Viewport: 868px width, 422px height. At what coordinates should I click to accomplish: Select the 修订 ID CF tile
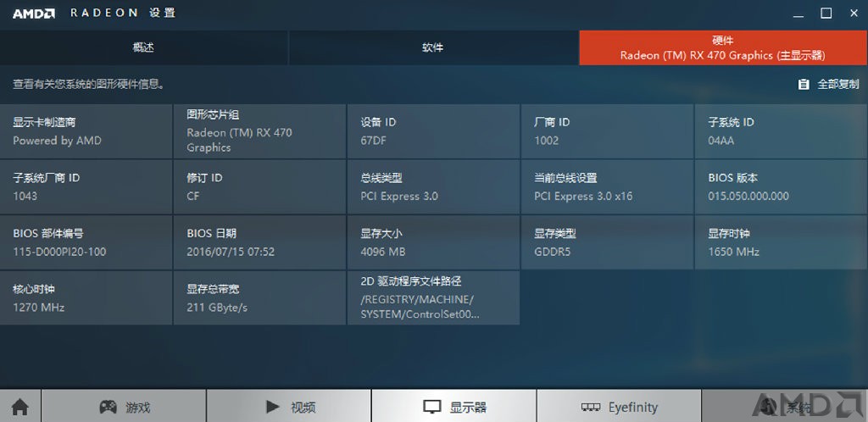259,187
